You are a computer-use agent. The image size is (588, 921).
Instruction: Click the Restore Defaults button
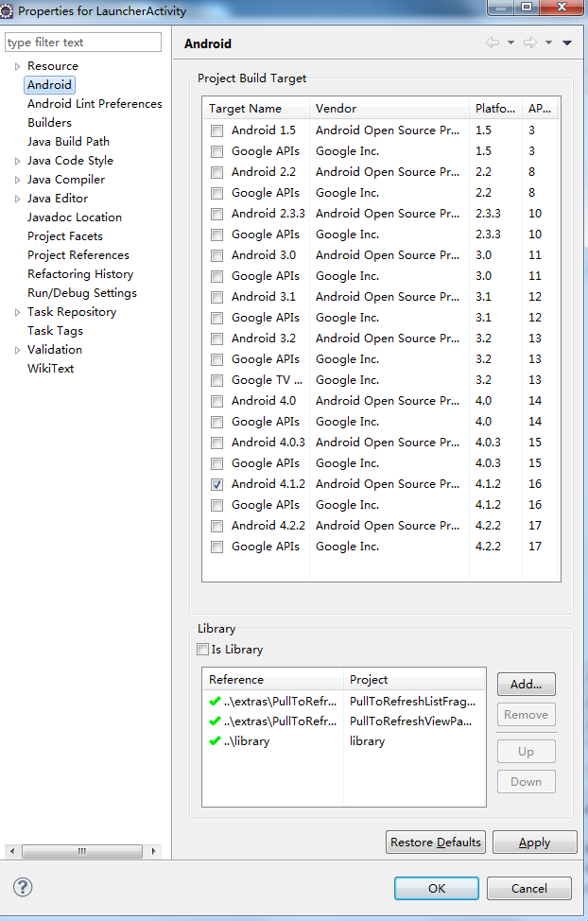(435, 842)
